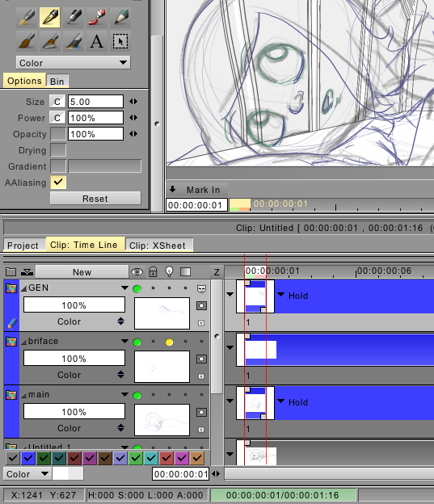Expand the Hold menu on main layer
This screenshot has width=434, height=504.
coord(281,401)
